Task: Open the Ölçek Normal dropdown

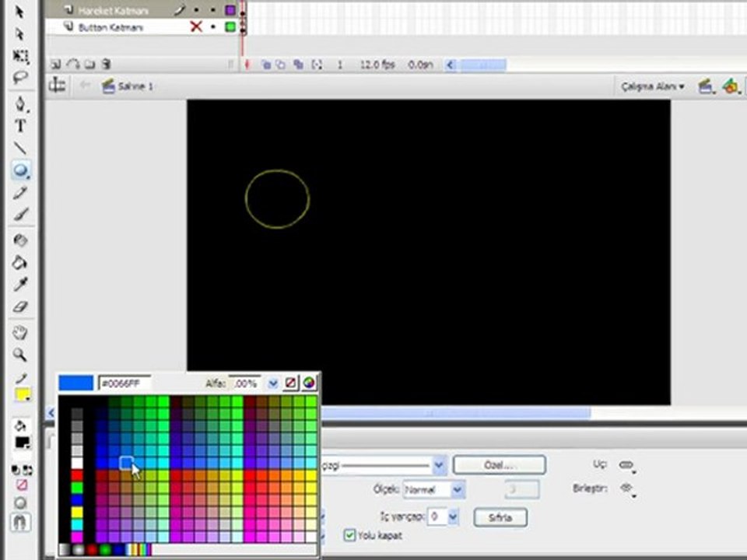Action: point(458,490)
